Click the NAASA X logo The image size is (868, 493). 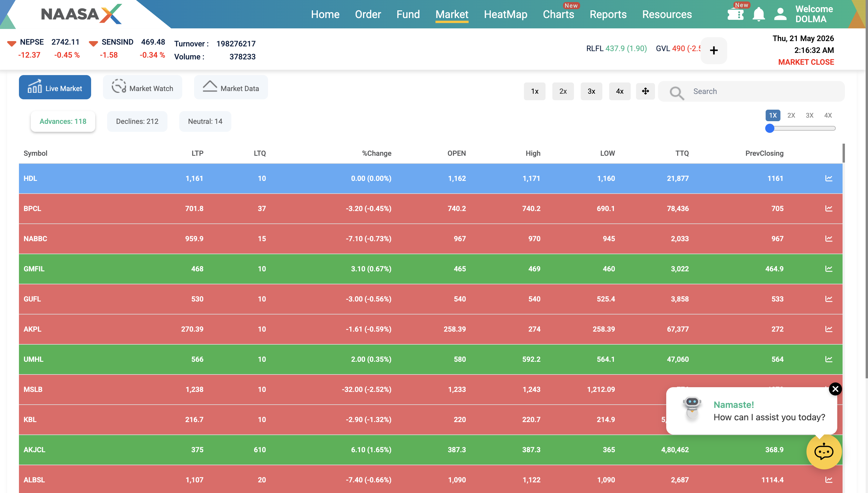[x=81, y=14]
